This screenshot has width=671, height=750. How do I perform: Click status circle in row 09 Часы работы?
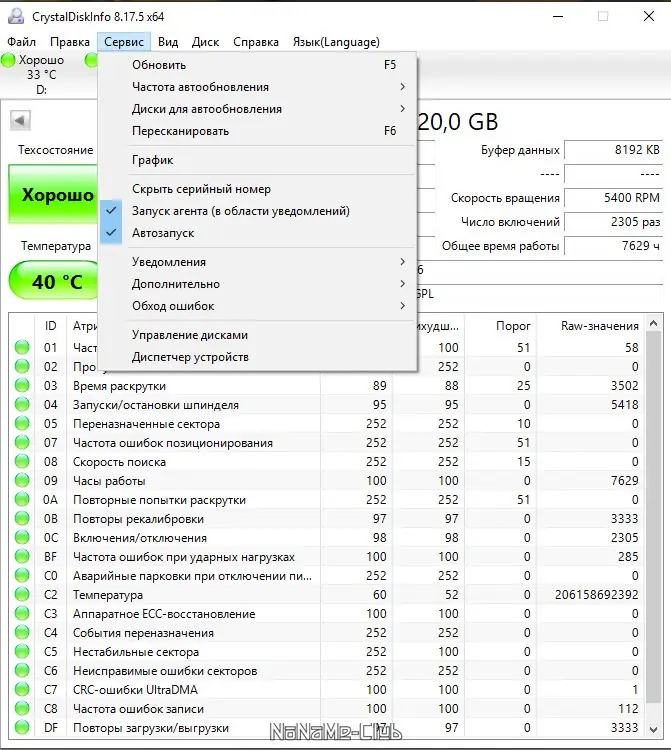click(x=22, y=481)
